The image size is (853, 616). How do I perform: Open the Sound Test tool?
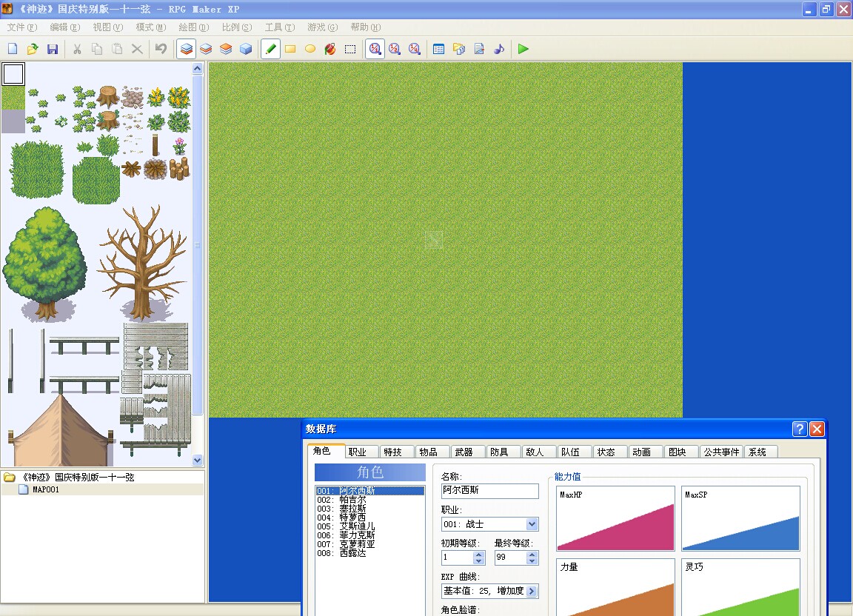tap(499, 49)
